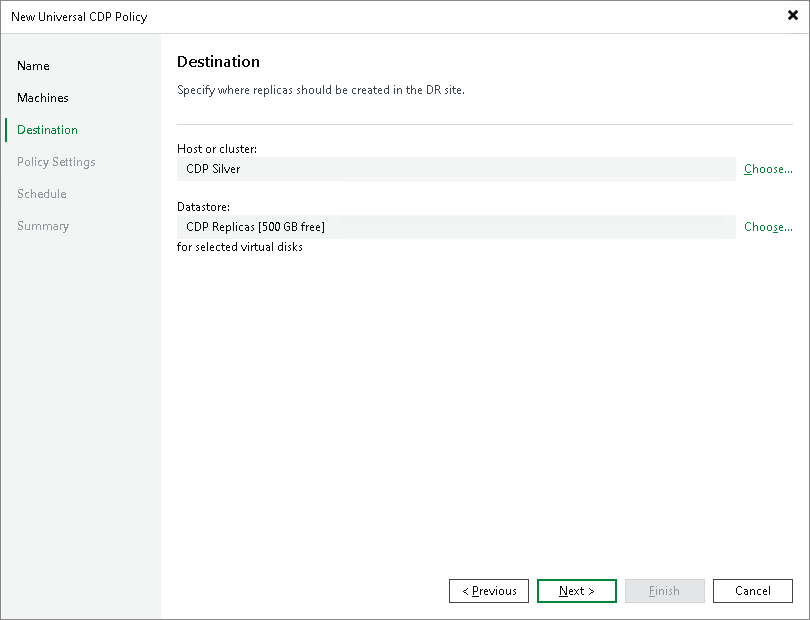
Task: Click the CDP Silver host field
Action: 456,169
